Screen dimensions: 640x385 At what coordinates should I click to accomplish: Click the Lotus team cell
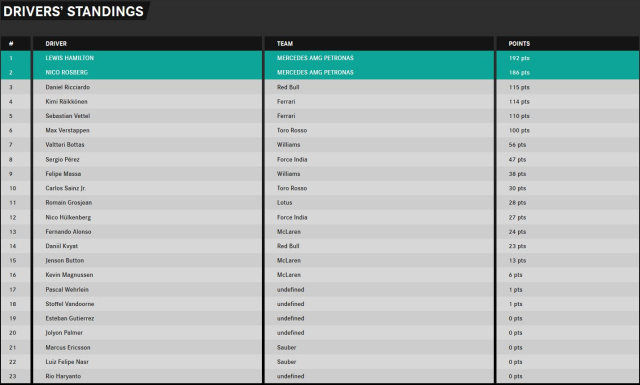284,203
